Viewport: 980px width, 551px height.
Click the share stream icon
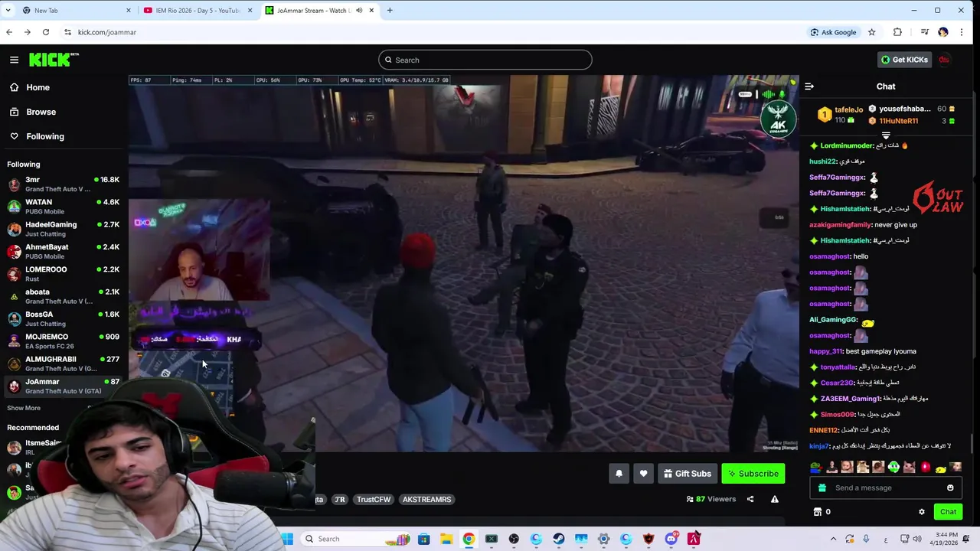(750, 499)
